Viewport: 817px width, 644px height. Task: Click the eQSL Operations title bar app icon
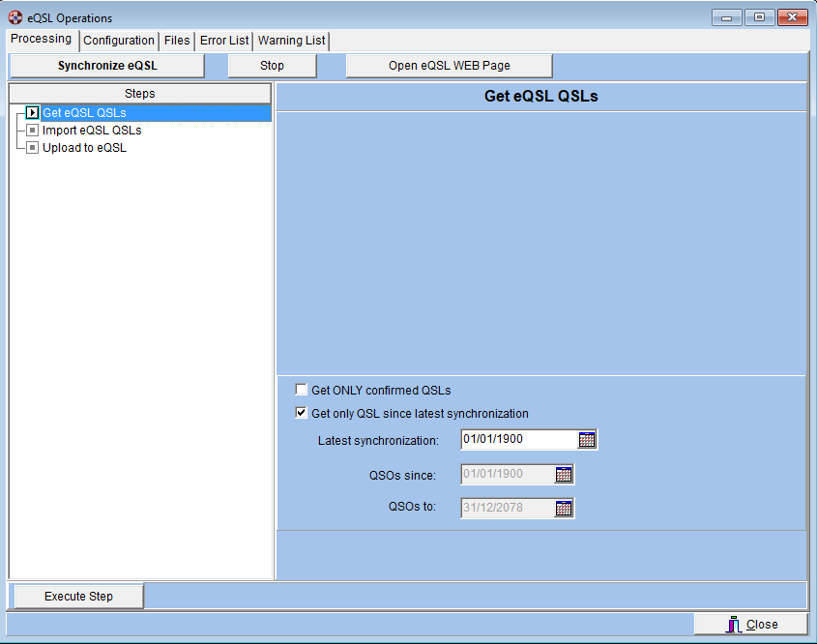pyautogui.click(x=15, y=17)
